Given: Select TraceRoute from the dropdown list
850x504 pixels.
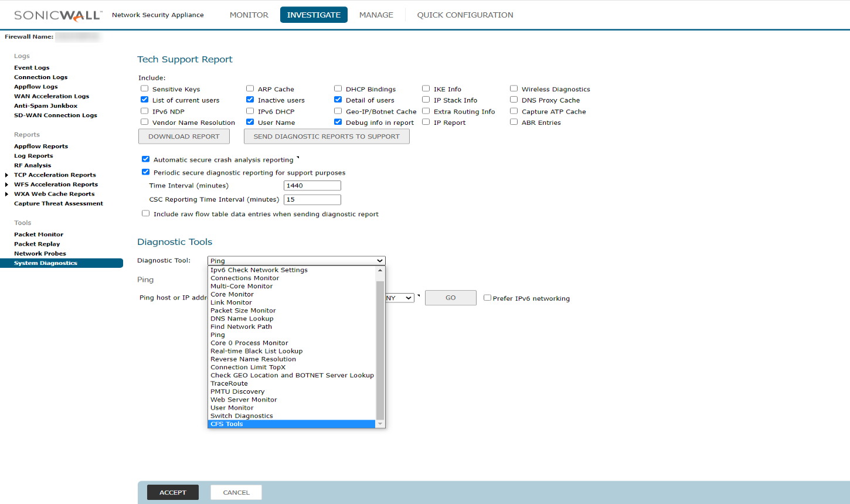Looking at the screenshot, I should coord(229,383).
